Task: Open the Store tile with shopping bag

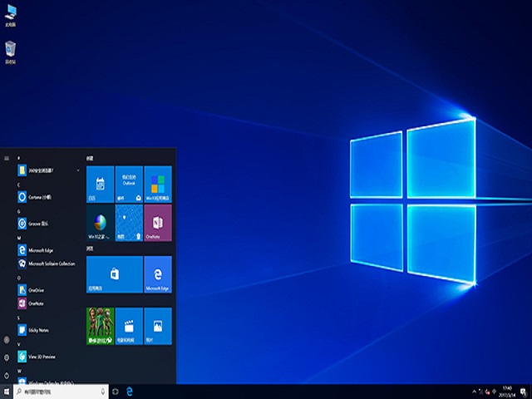Action: tap(115, 274)
